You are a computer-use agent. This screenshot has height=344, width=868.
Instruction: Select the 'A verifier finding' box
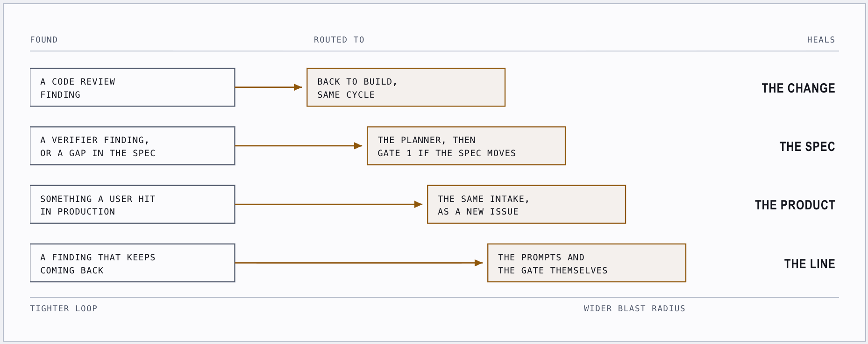point(132,146)
